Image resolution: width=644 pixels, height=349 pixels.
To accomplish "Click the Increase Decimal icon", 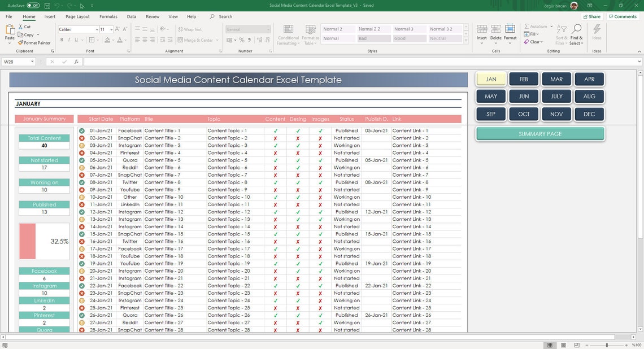I will [259, 40].
